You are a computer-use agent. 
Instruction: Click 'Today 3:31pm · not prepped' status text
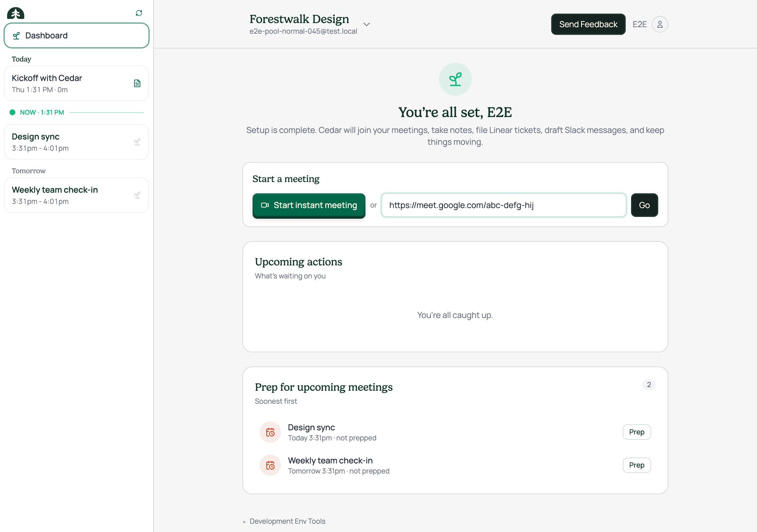pyautogui.click(x=332, y=438)
